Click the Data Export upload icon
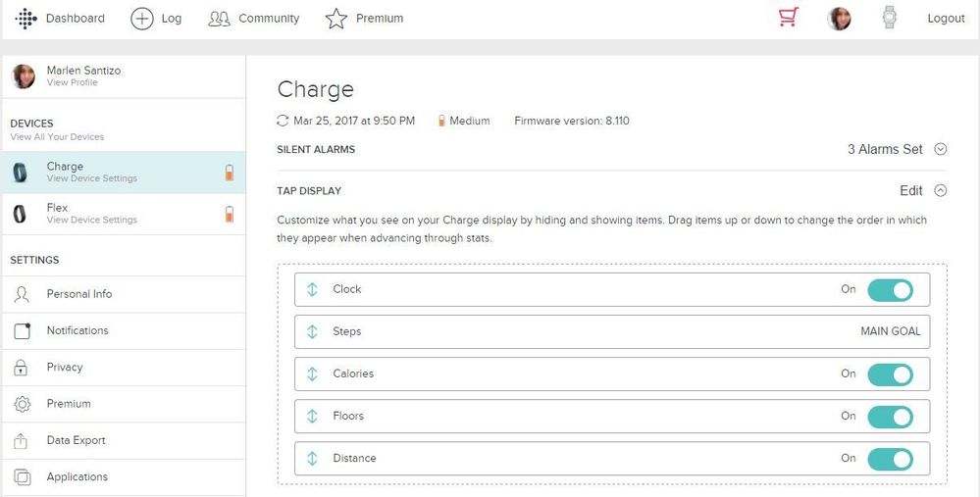This screenshot has height=497, width=980. coord(22,441)
